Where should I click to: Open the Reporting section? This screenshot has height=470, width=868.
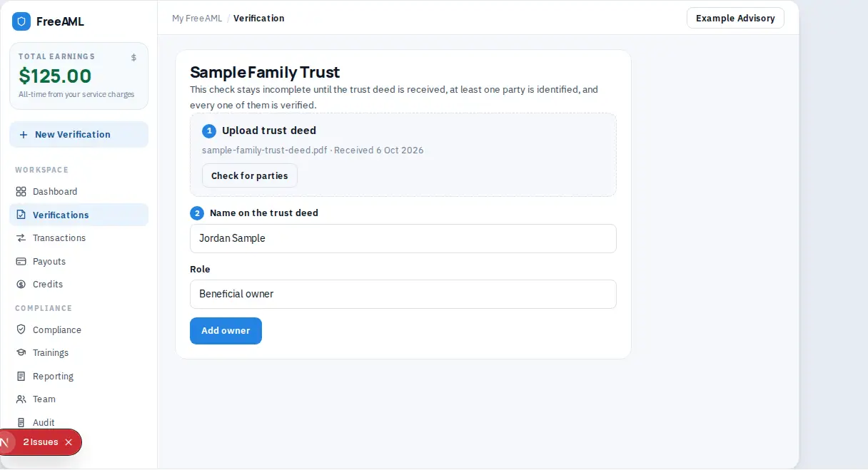coord(79,377)
